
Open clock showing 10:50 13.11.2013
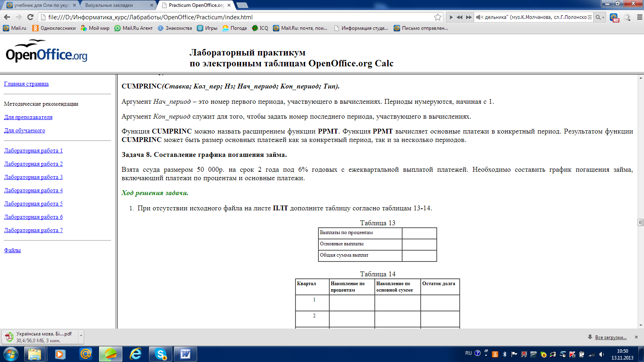(622, 354)
